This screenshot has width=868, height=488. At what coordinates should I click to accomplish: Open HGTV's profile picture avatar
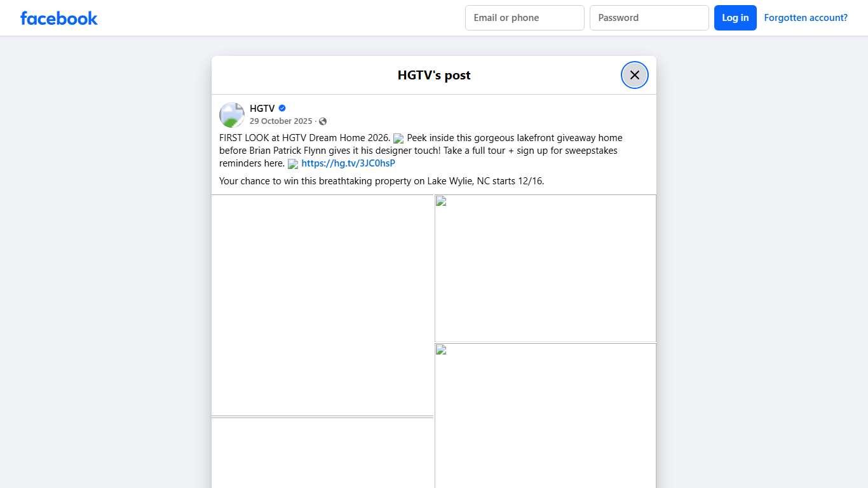tap(232, 115)
